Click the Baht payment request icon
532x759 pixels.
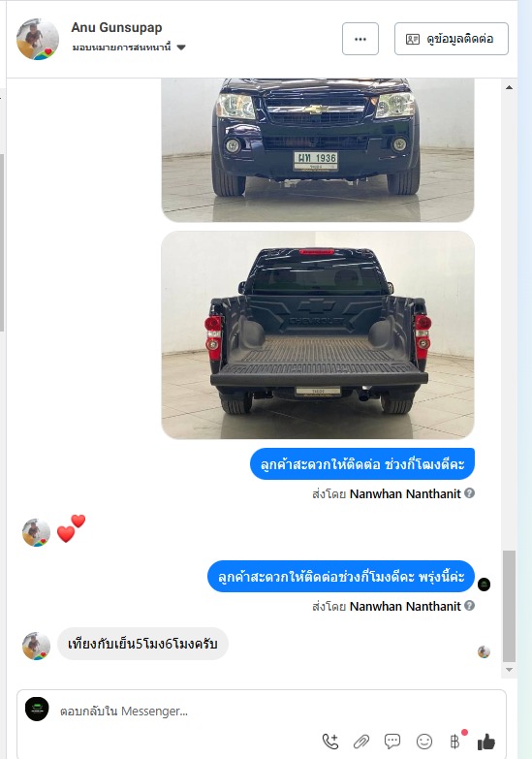point(455,742)
